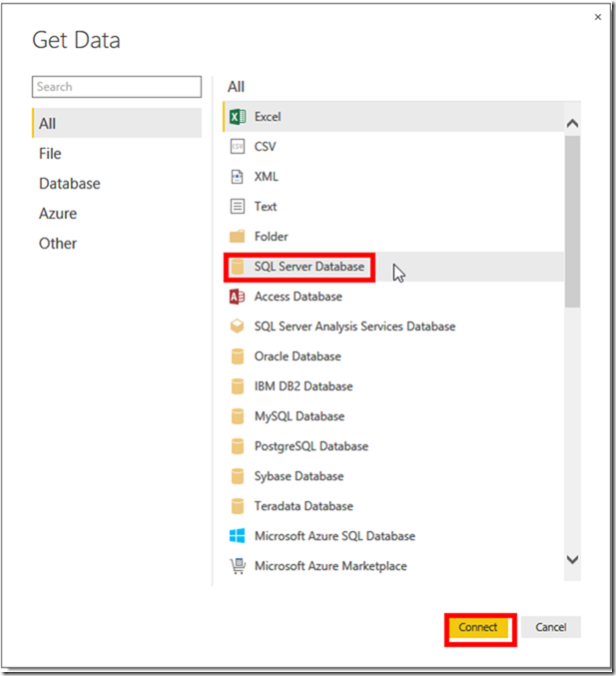Viewport: 616px width, 676px height.
Task: Click the Excel spreadsheet icon
Action: click(x=237, y=117)
